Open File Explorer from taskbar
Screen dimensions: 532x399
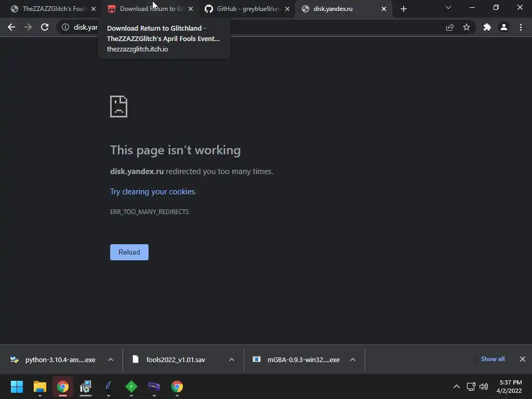(39, 387)
